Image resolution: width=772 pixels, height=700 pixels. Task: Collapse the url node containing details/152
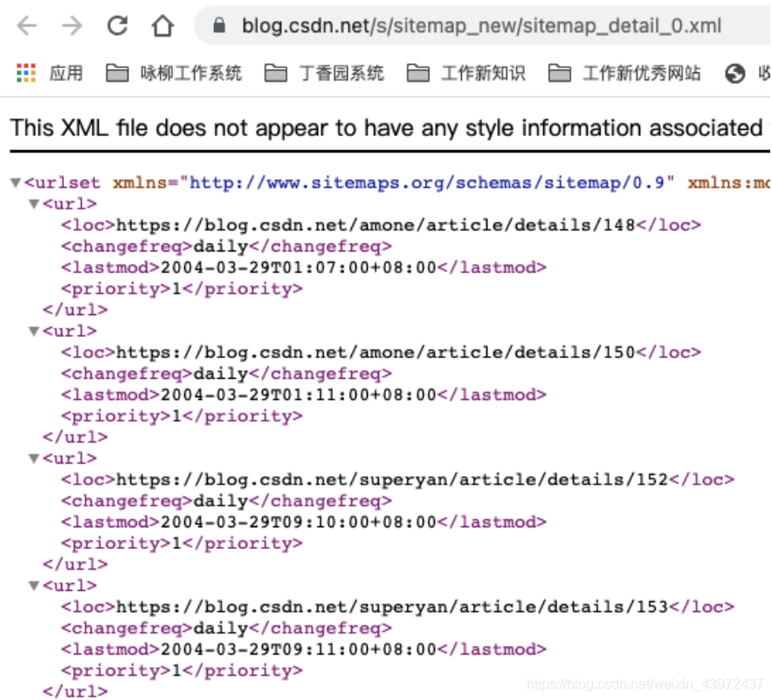click(x=34, y=458)
